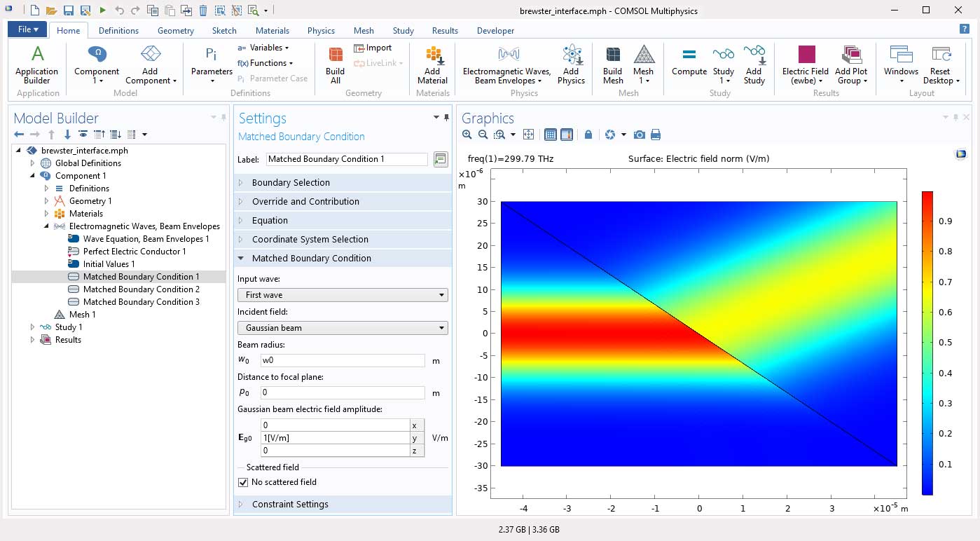The height and width of the screenshot is (541, 980).
Task: Open the File menu
Action: pos(28,29)
